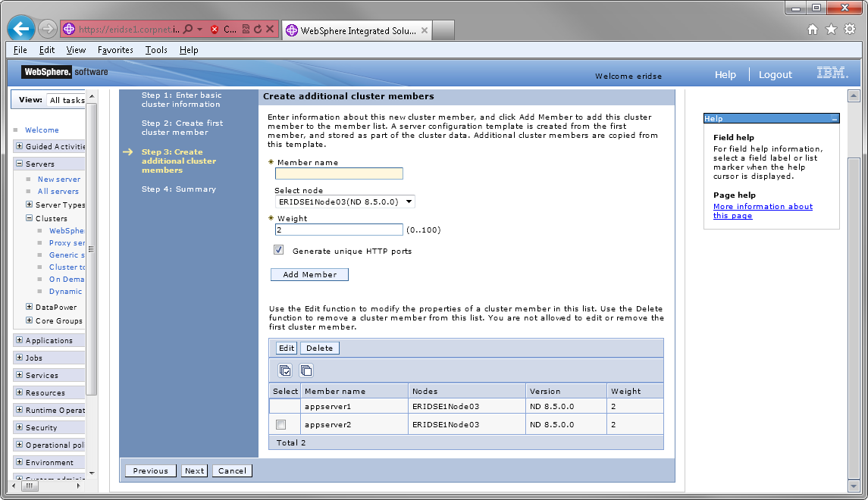Open the File menu

click(20, 50)
